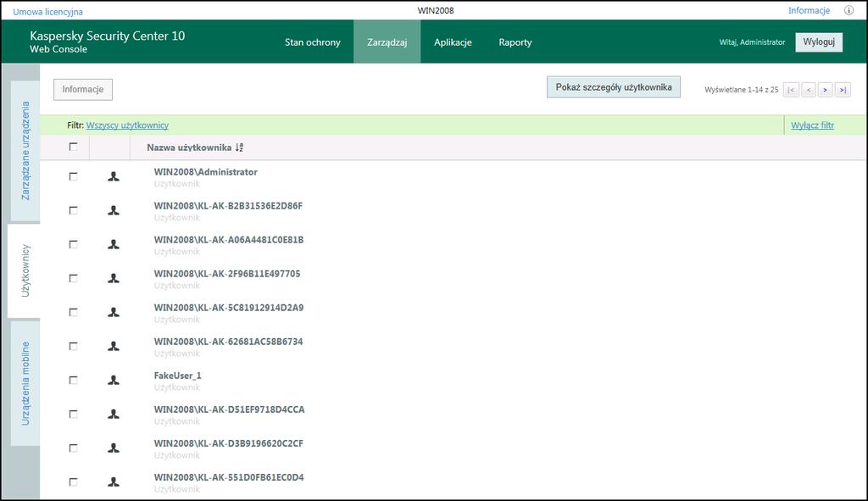Screen dimensions: 868x501
Task: Click the Witaj, Administrator greeting
Action: coord(752,42)
